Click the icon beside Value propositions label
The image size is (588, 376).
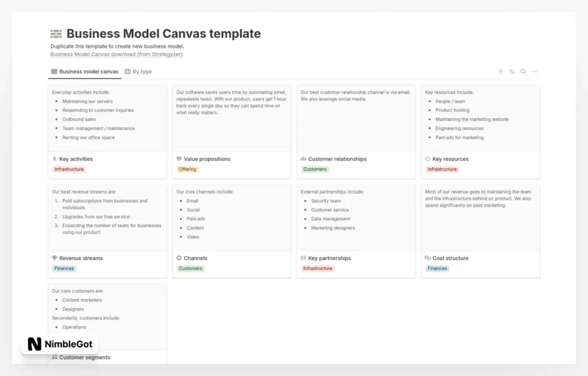coord(178,159)
